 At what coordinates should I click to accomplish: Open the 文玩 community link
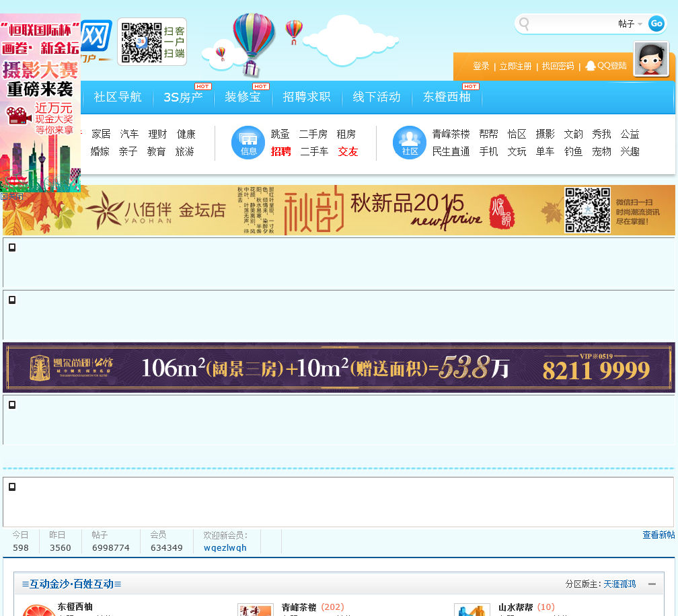(x=517, y=152)
